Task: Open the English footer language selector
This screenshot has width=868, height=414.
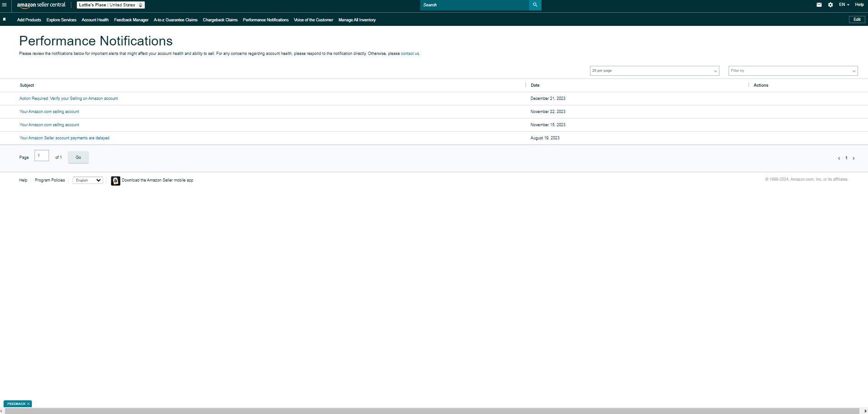Action: tap(88, 180)
